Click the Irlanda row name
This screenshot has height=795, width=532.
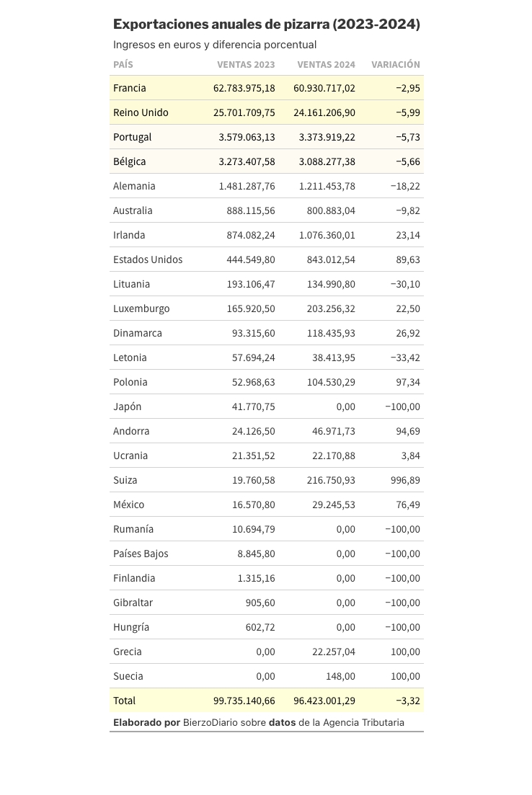(129, 235)
